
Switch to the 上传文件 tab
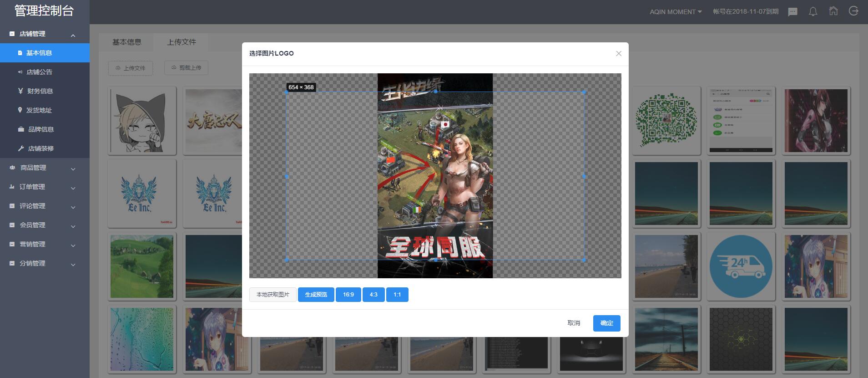click(x=181, y=42)
